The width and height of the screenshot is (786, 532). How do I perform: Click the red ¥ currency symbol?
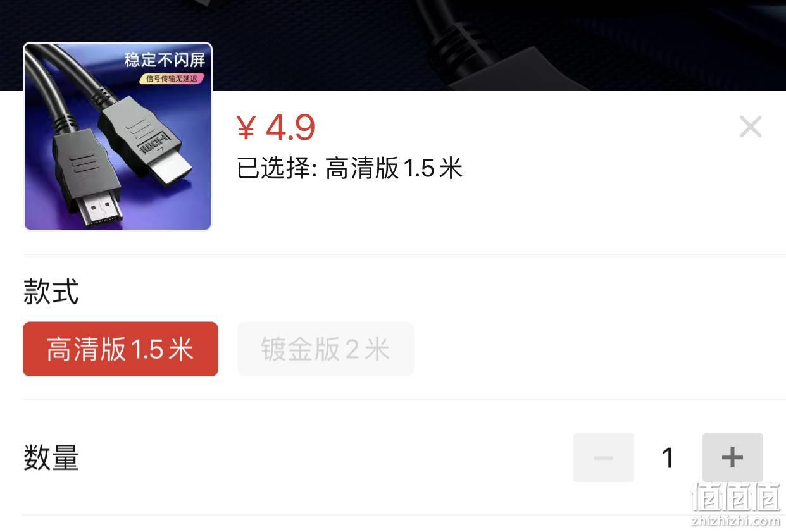coord(246,128)
